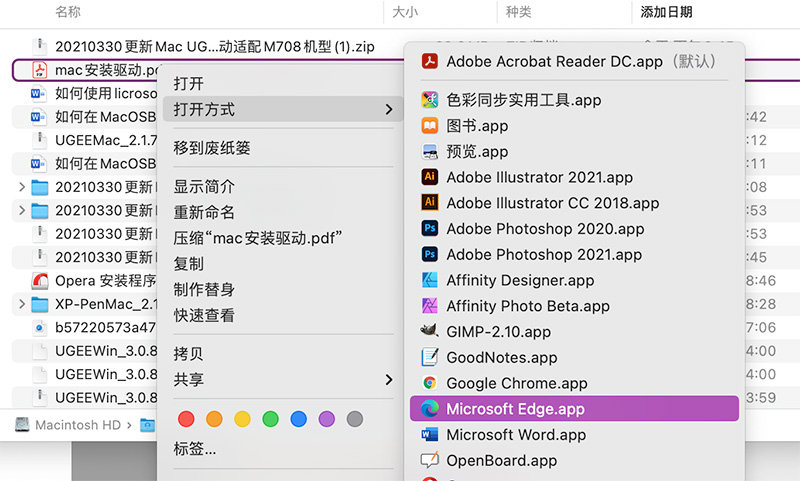Click the GoodNotes app icon
800x481 pixels.
click(x=430, y=357)
